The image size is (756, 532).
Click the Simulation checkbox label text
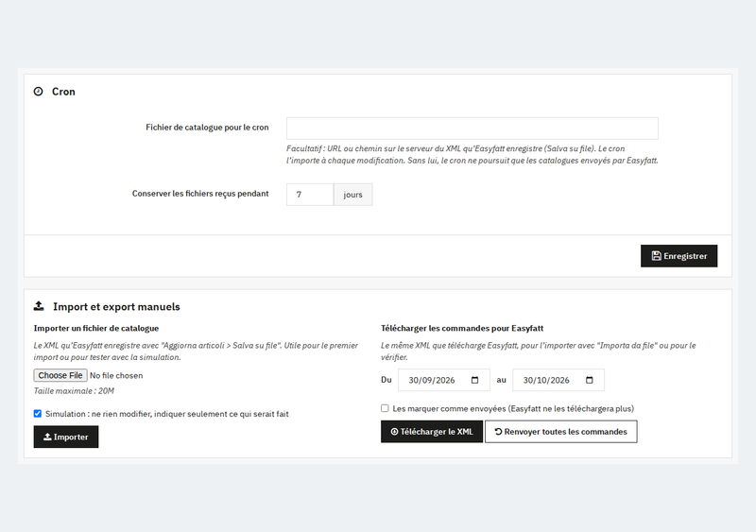(167, 414)
